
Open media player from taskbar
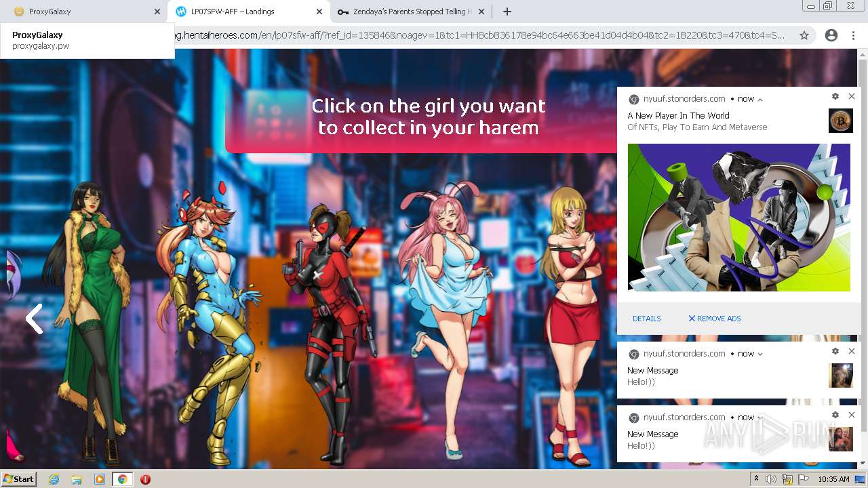click(x=100, y=479)
